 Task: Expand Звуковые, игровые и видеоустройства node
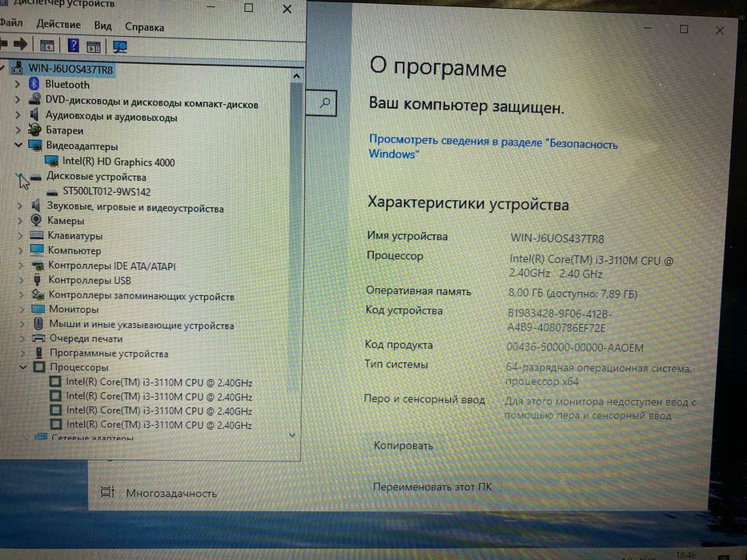[x=19, y=206]
